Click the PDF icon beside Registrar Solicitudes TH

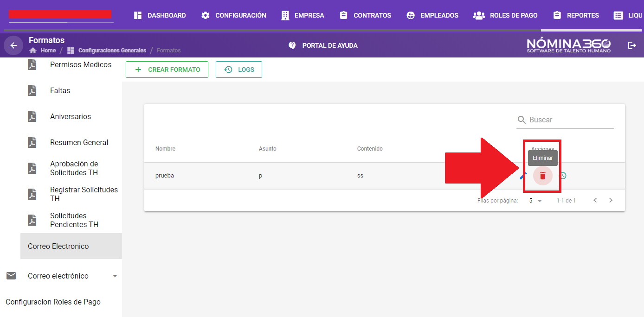[32, 194]
